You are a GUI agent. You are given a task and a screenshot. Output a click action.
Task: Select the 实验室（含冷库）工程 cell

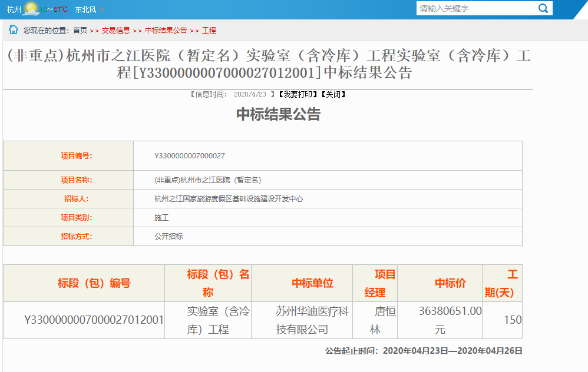coord(208,320)
